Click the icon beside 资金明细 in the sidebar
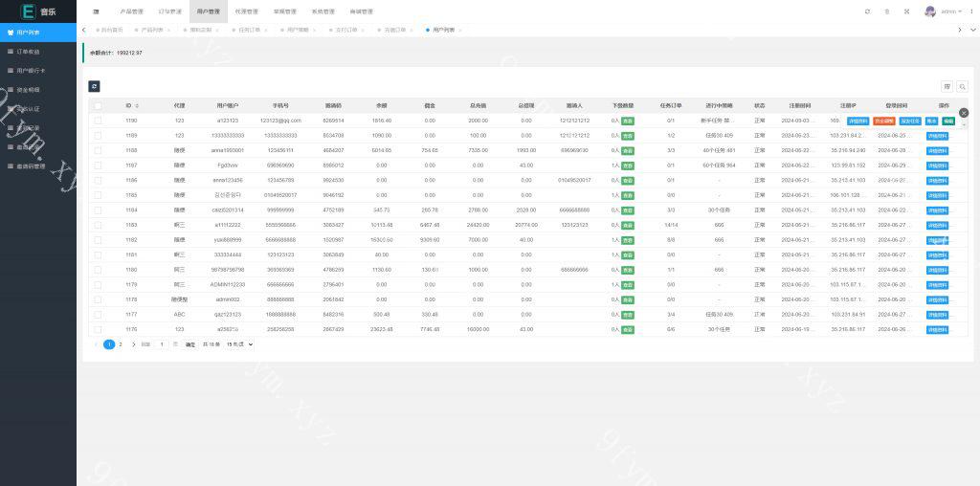The height and width of the screenshot is (486, 980). point(10,90)
